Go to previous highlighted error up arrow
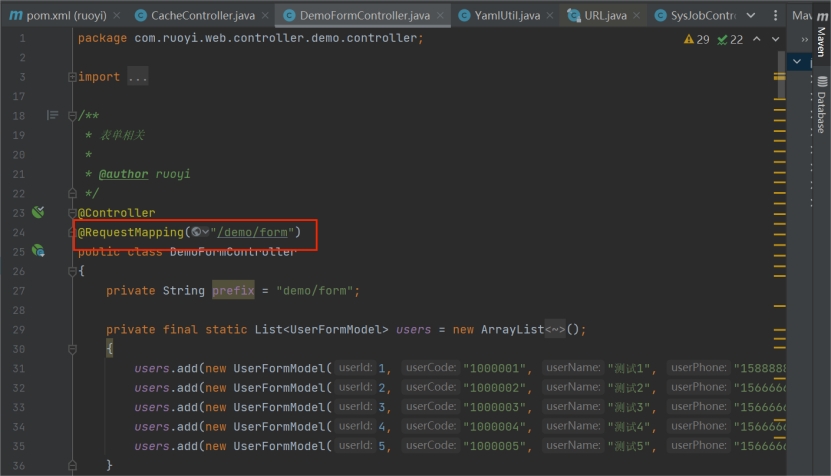 coord(757,39)
